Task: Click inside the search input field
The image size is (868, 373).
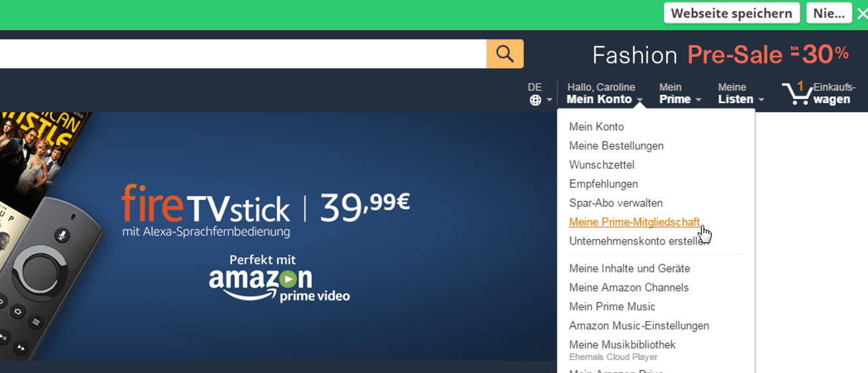Action: click(239, 54)
